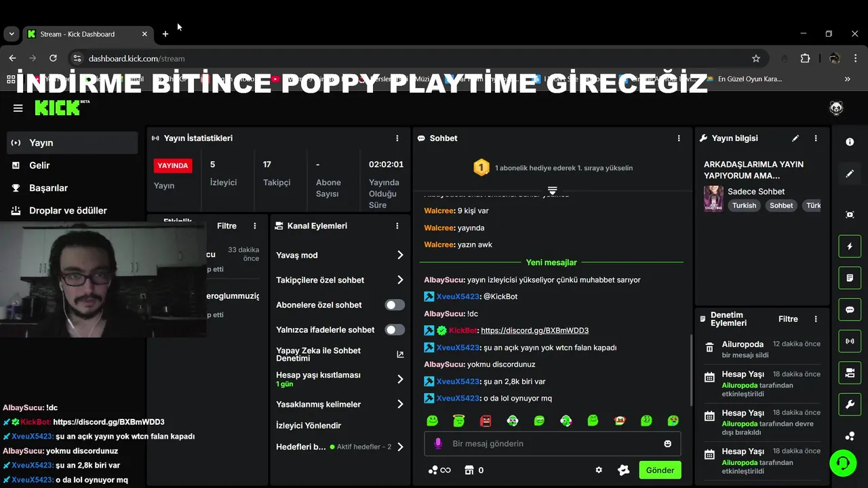Send message with the Gönder button
Screen dimensions: 868x488
660,470
